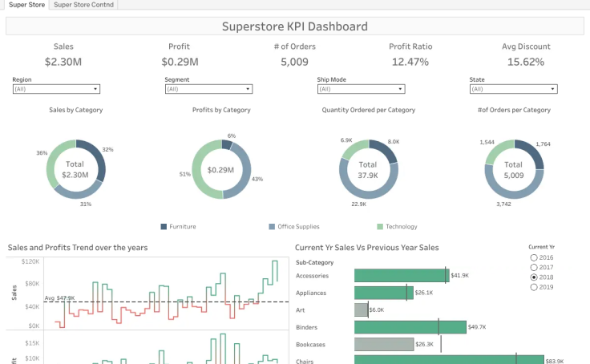Click the 1,764 slice in Orders donut

(x=534, y=151)
